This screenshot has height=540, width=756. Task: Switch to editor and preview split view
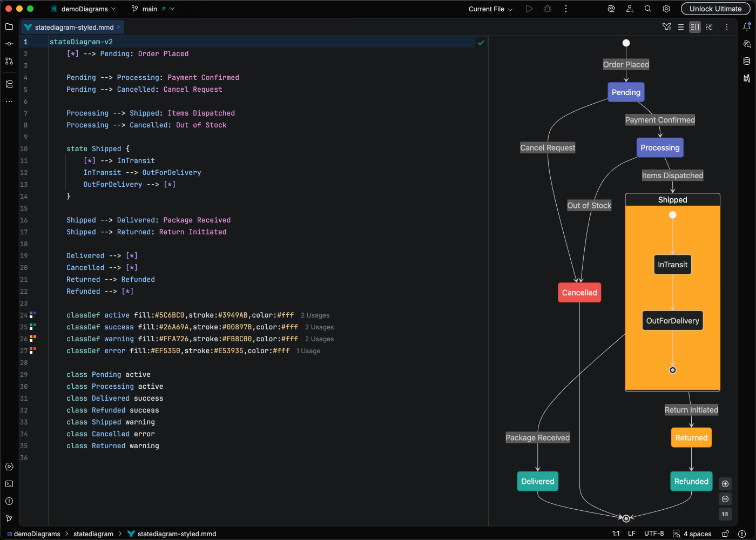pyautogui.click(x=695, y=27)
